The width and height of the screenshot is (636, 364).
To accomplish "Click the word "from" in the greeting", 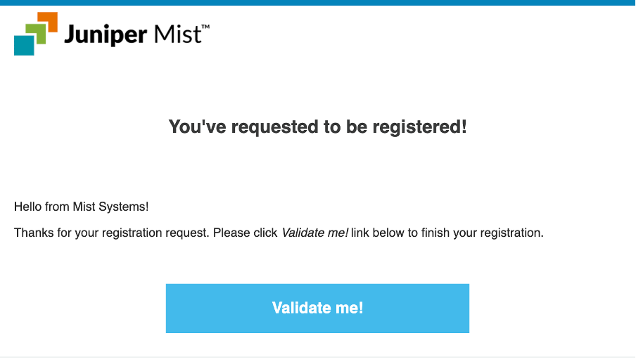I will pyautogui.click(x=58, y=207).
